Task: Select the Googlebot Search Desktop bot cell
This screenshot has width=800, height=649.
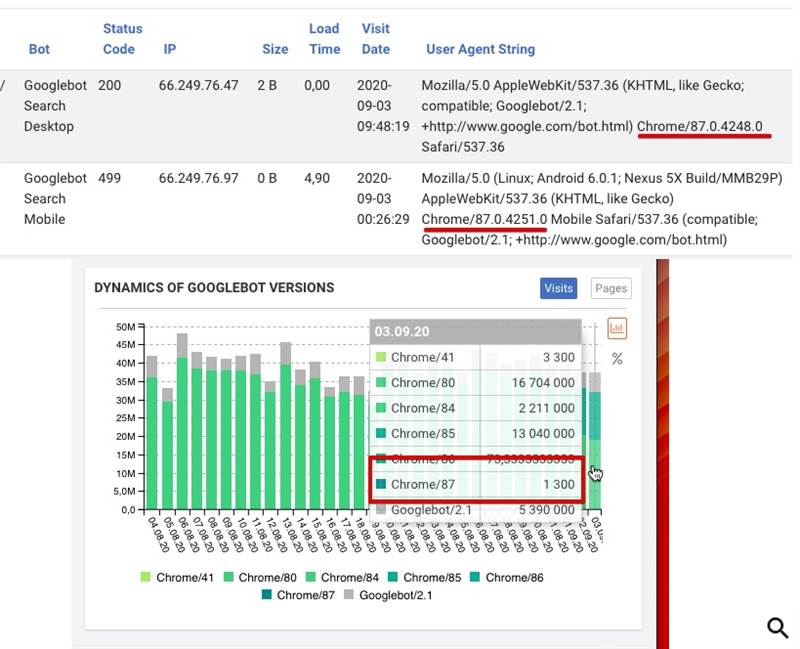Action: pyautogui.click(x=55, y=106)
